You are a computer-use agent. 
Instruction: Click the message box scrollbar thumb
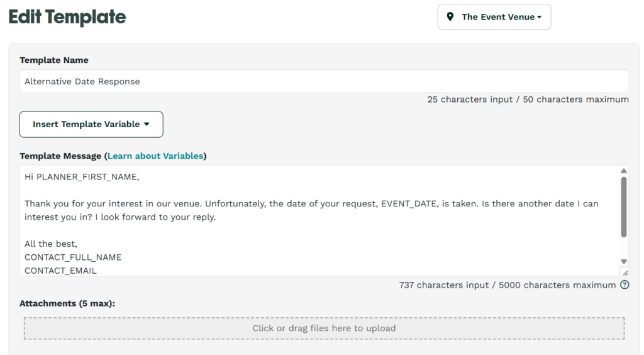(x=624, y=207)
